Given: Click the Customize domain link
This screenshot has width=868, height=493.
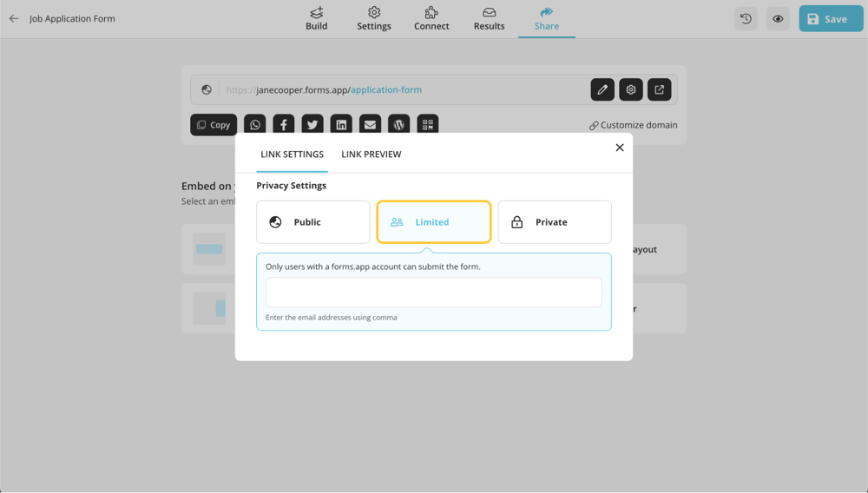Looking at the screenshot, I should click(633, 125).
